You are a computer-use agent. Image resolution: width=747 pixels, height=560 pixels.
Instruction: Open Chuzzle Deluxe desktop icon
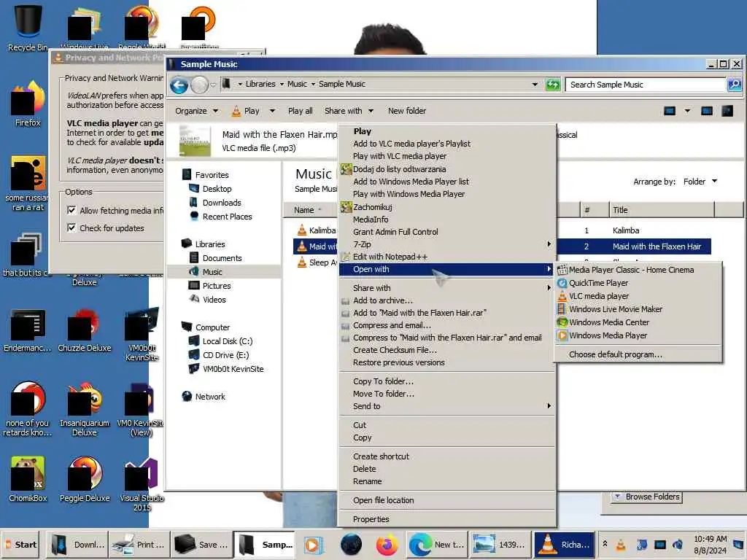tap(85, 331)
